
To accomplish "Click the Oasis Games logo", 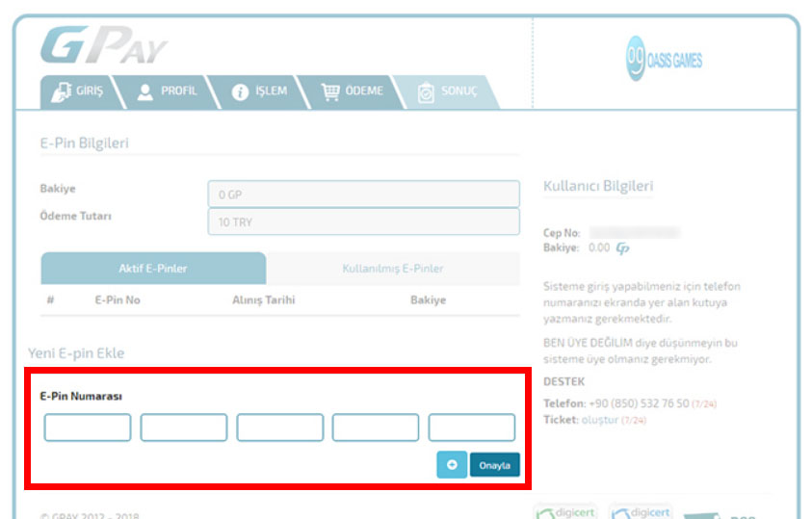I will (x=664, y=59).
